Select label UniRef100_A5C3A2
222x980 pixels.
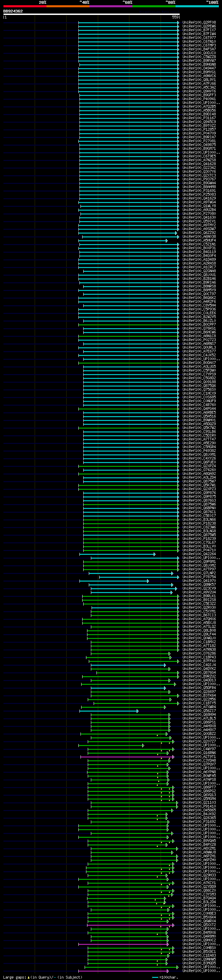199,88
